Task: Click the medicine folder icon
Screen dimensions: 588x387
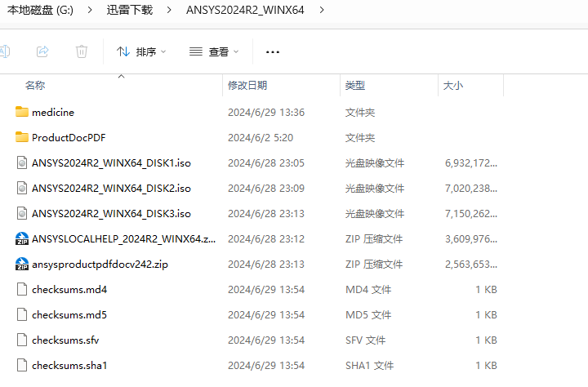Action: click(22, 112)
